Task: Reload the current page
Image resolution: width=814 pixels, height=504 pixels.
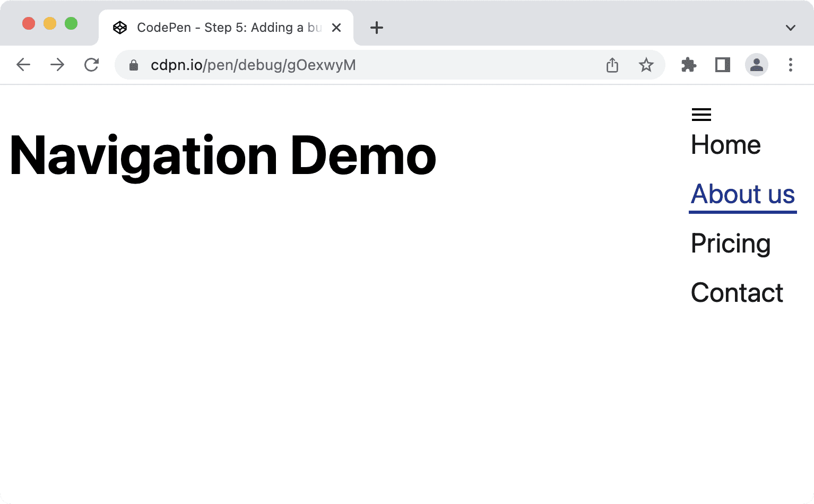Action: click(x=91, y=65)
